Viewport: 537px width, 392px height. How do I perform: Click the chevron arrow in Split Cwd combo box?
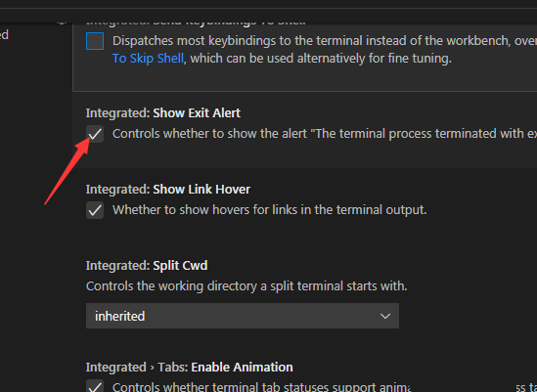385,316
